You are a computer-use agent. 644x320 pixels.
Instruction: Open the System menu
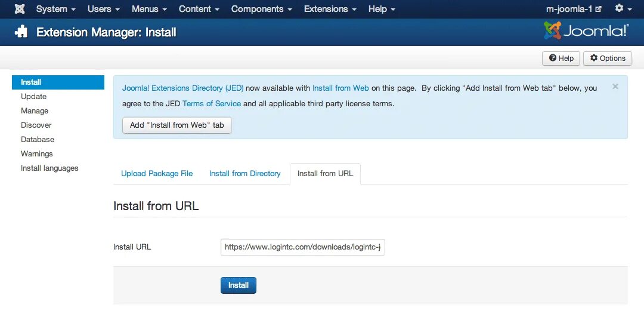pos(56,8)
